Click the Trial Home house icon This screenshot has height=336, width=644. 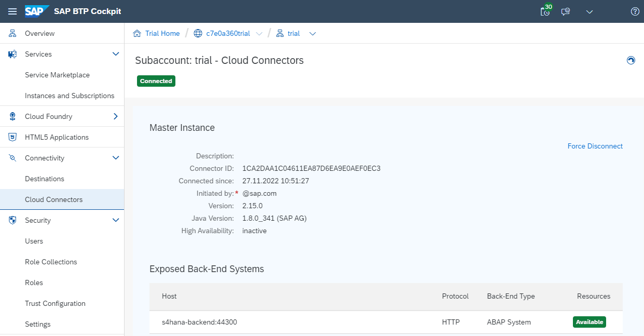click(137, 33)
